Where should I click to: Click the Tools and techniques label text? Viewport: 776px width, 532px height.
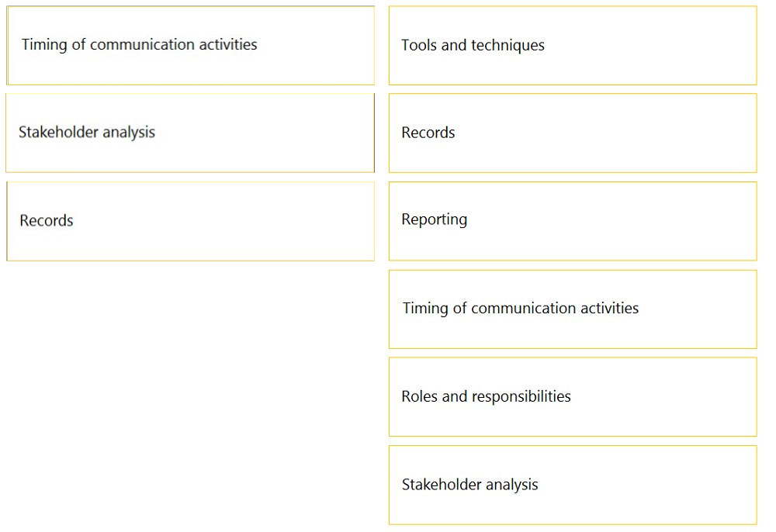(473, 45)
